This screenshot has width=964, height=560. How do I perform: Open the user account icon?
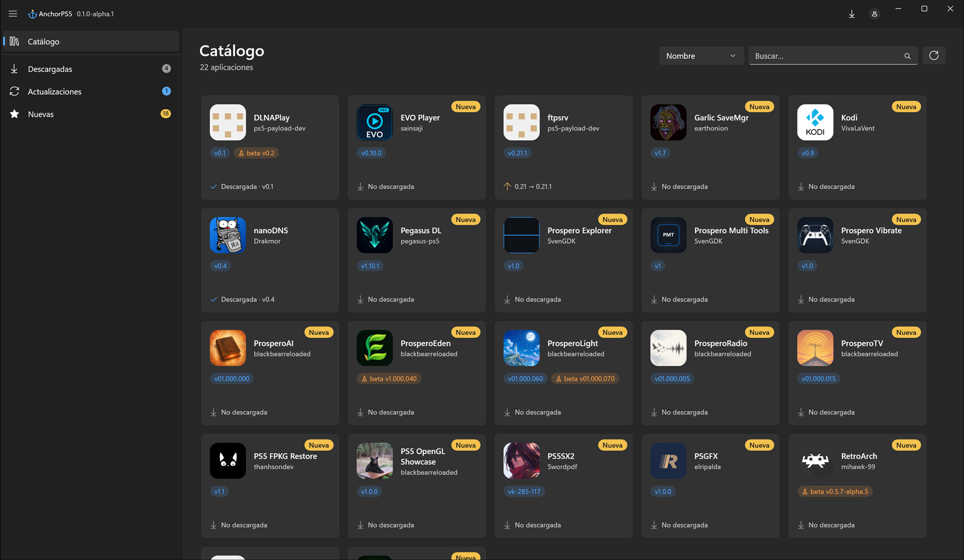point(874,14)
